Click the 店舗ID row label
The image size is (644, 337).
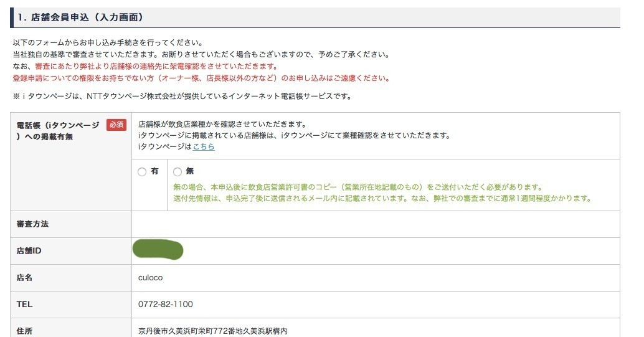pyautogui.click(x=29, y=250)
